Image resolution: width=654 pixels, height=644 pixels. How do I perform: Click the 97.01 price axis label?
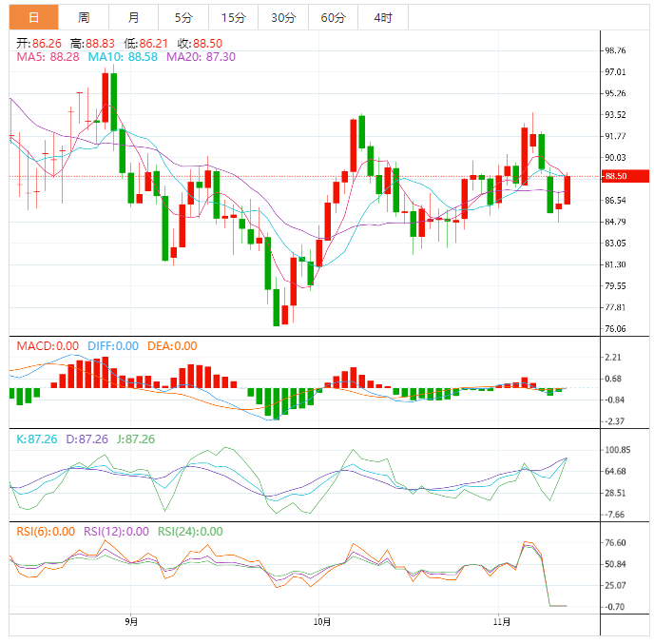615,72
